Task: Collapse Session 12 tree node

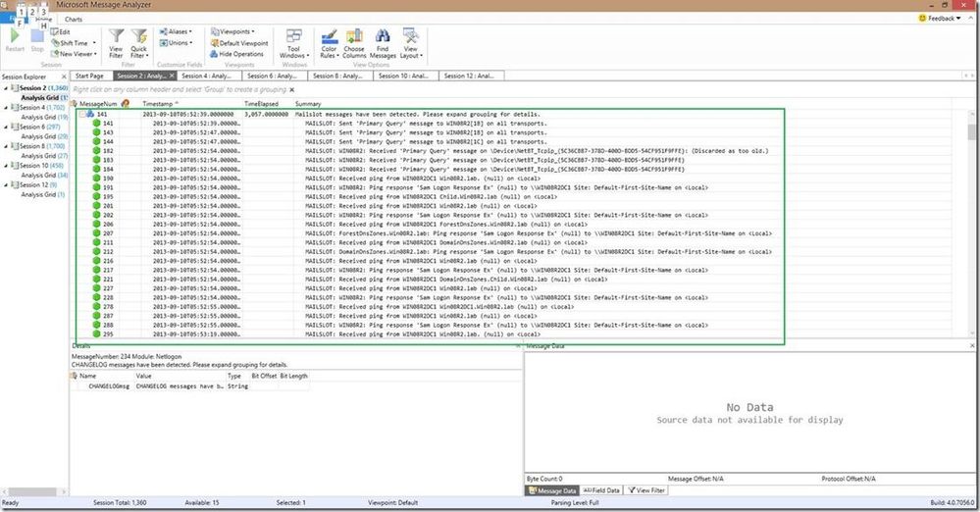Action: [6, 185]
